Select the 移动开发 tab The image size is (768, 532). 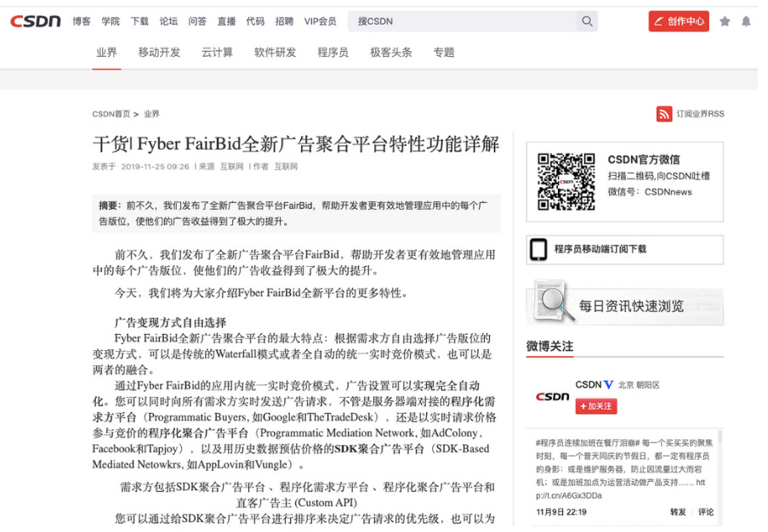159,53
